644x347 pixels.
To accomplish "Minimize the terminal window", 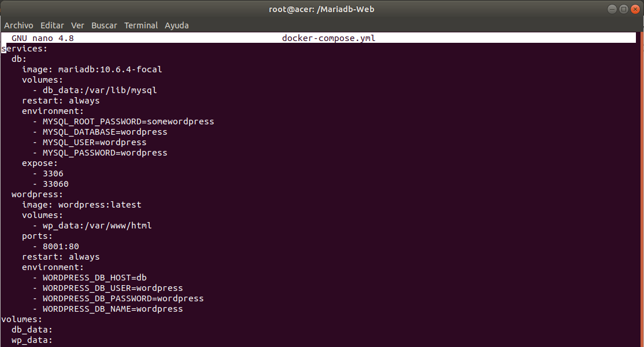I will point(612,9).
